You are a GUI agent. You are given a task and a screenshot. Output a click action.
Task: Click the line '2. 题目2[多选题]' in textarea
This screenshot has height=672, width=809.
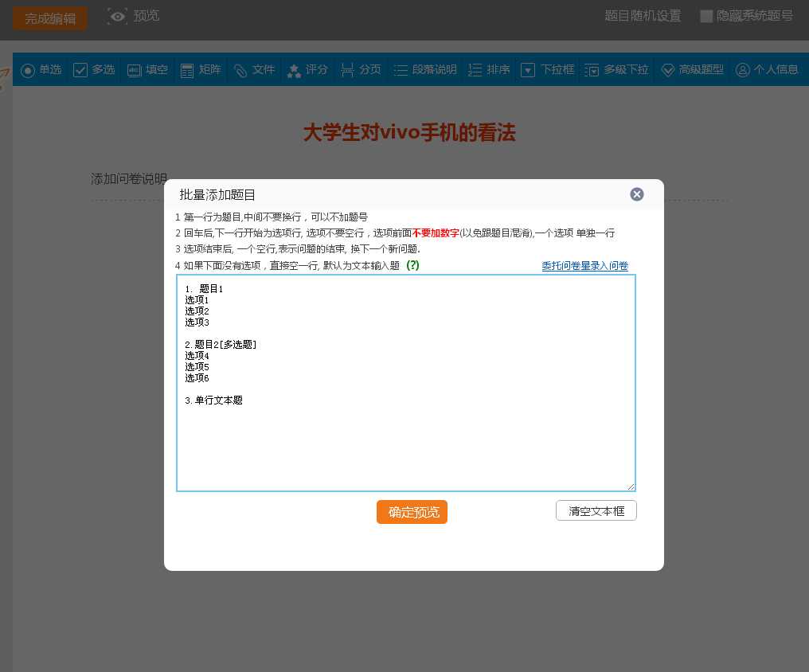221,345
